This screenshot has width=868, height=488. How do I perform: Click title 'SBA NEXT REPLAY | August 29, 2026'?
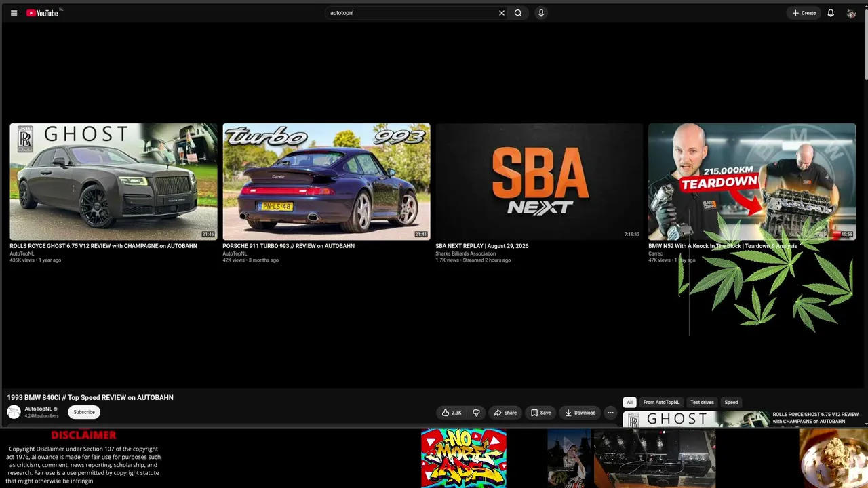tap(481, 246)
